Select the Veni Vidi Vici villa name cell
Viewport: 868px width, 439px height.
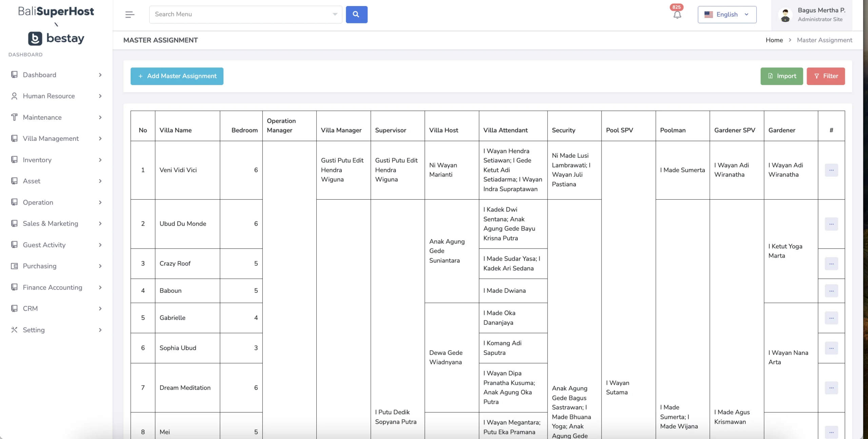(188, 170)
